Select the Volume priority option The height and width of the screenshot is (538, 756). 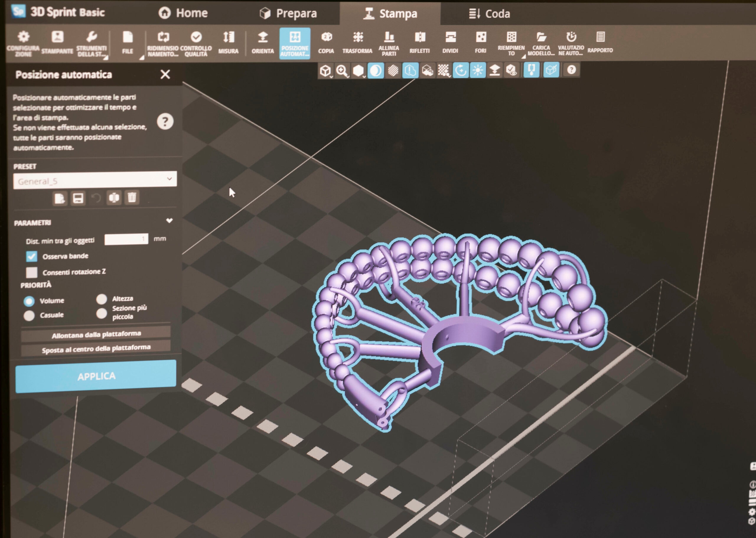(x=29, y=301)
